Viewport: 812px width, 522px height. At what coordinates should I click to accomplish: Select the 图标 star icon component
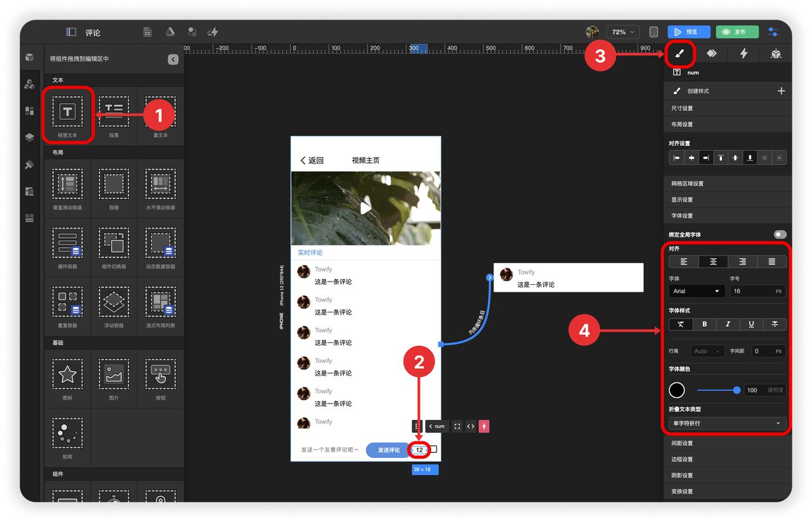(67, 379)
